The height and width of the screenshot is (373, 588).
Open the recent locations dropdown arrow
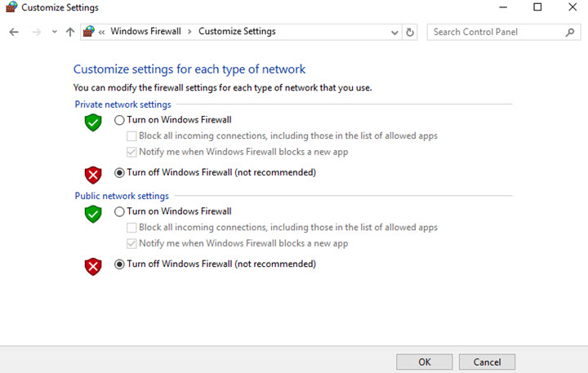[x=54, y=32]
